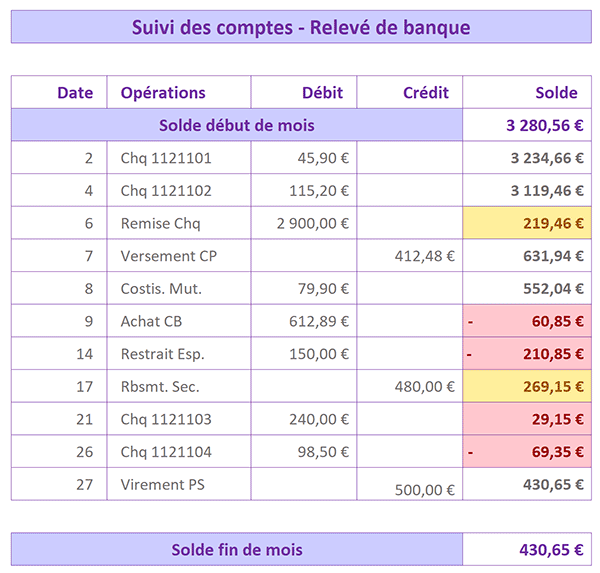
Task: Click the Chq 1121104 operation cell
Action: (x=179, y=452)
